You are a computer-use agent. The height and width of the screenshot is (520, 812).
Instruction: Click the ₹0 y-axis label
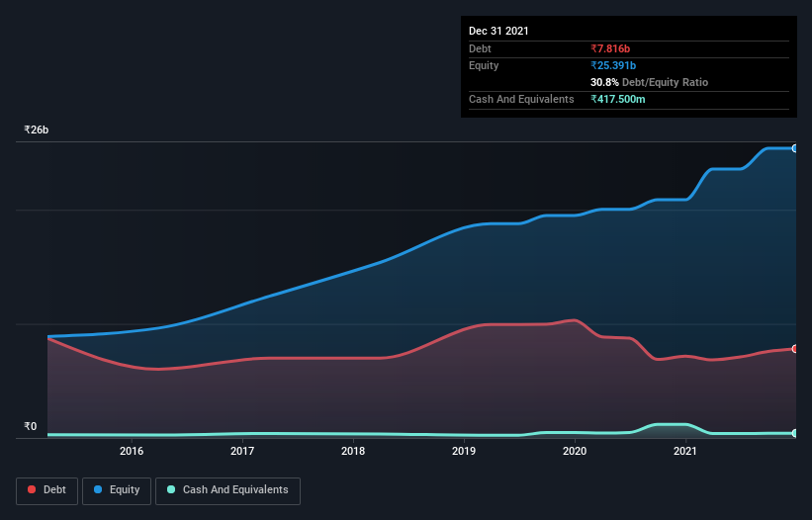click(31, 426)
